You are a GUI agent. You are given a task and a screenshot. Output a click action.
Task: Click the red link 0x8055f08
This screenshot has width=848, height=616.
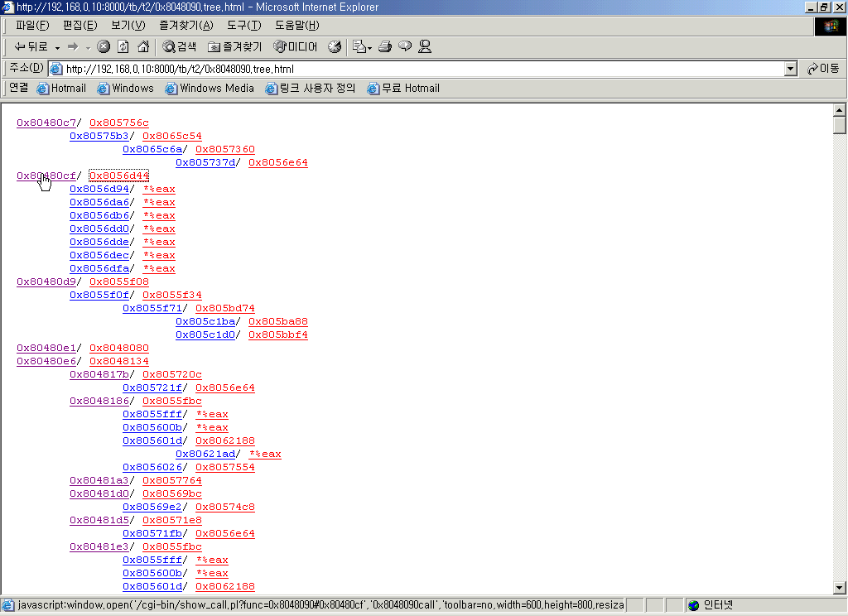click(119, 282)
